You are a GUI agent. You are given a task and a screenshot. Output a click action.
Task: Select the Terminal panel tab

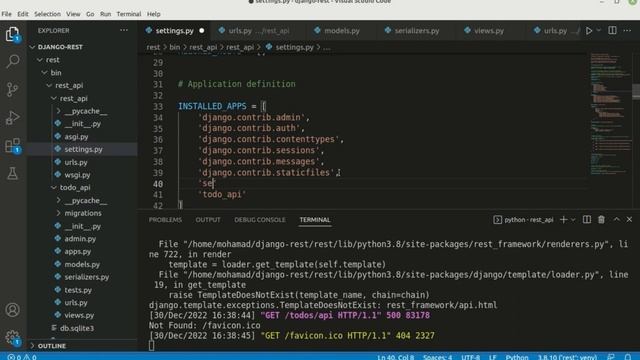[315, 220]
